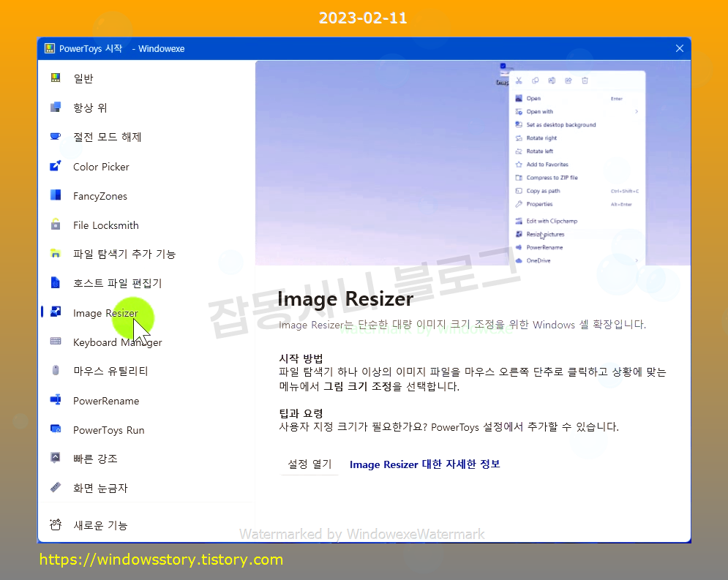Screen dimensions: 728x580
Task: Click the Keyboard Manager keyboard icon
Action: coord(56,342)
